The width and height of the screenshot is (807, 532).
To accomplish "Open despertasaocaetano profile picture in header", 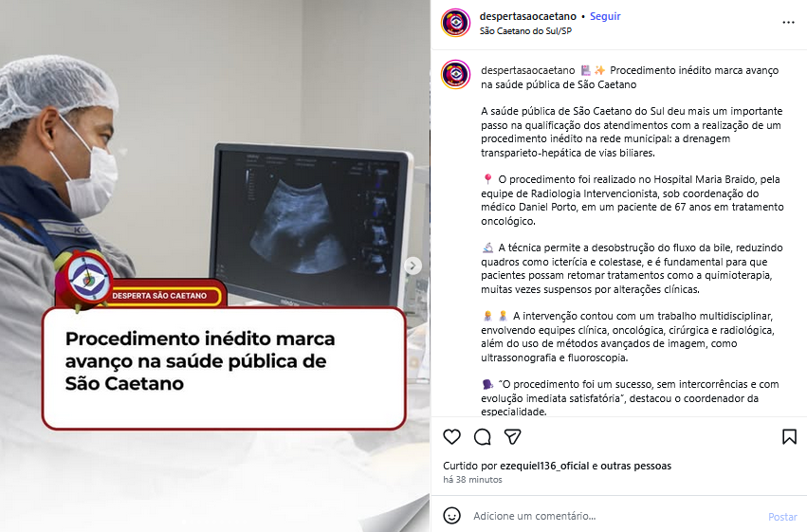I will click(x=455, y=23).
